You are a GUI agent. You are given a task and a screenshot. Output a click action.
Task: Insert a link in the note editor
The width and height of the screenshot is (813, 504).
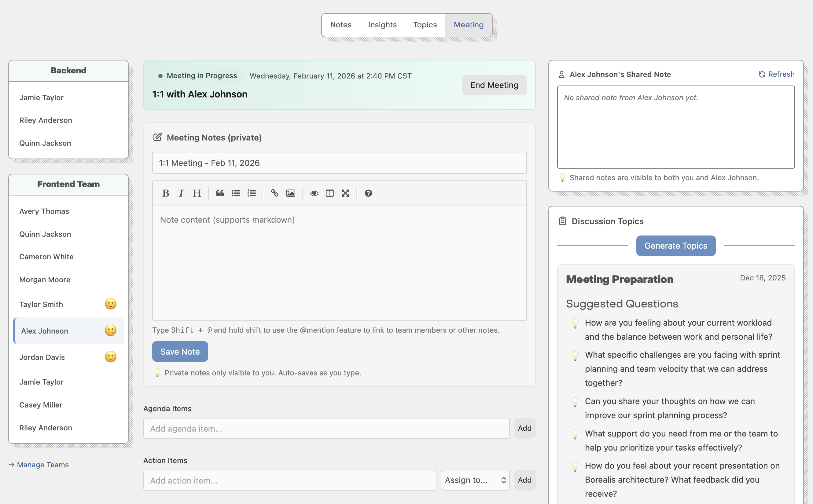(275, 193)
